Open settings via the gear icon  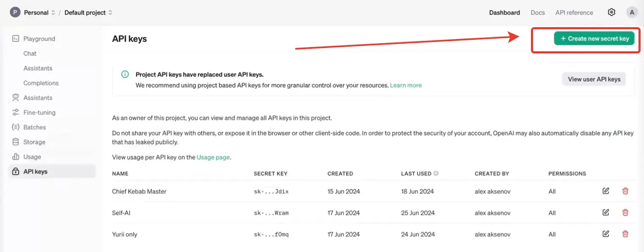tap(611, 12)
